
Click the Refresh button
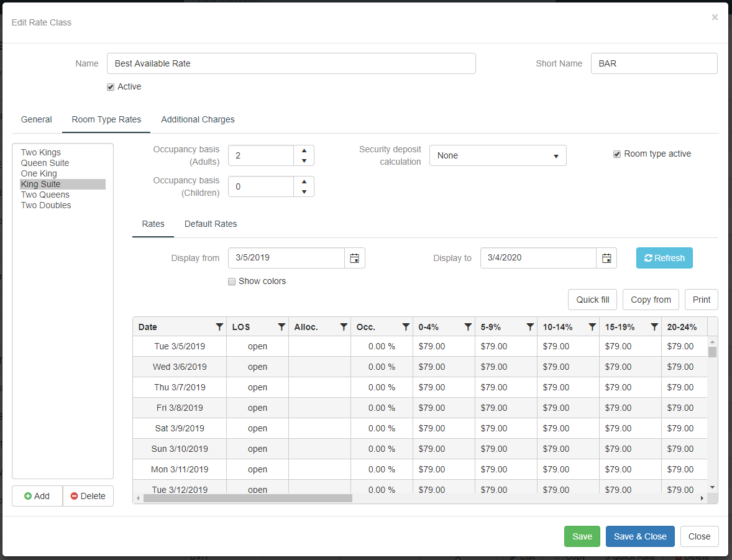664,258
